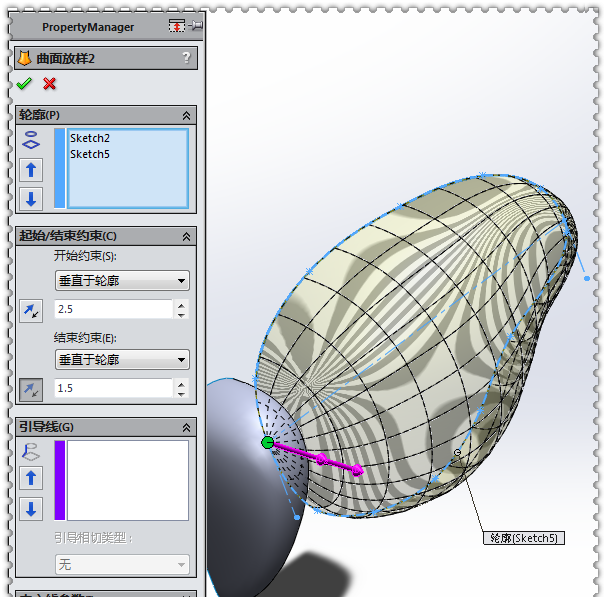This screenshot has height=597, width=606.
Task: Collapse the 轮廓(P) section
Action: [186, 115]
